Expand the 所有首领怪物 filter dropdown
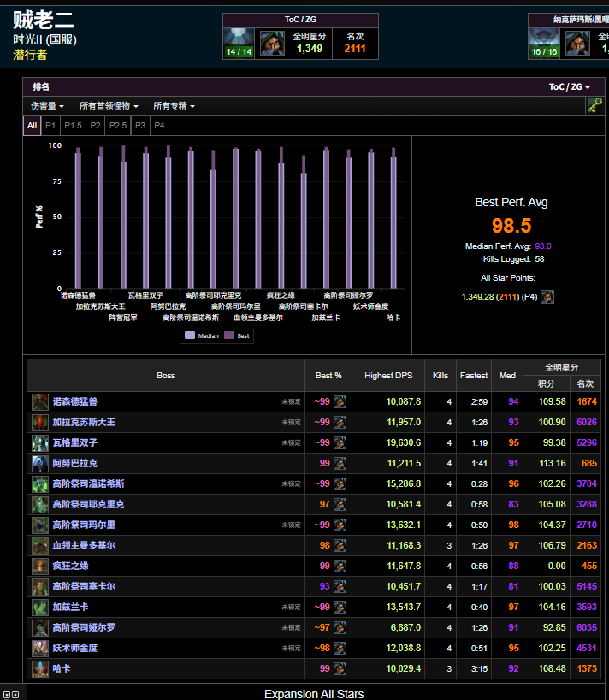 (x=109, y=106)
